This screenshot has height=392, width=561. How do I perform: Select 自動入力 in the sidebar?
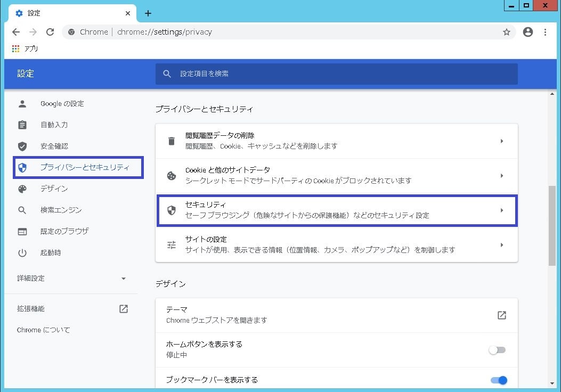[54, 125]
